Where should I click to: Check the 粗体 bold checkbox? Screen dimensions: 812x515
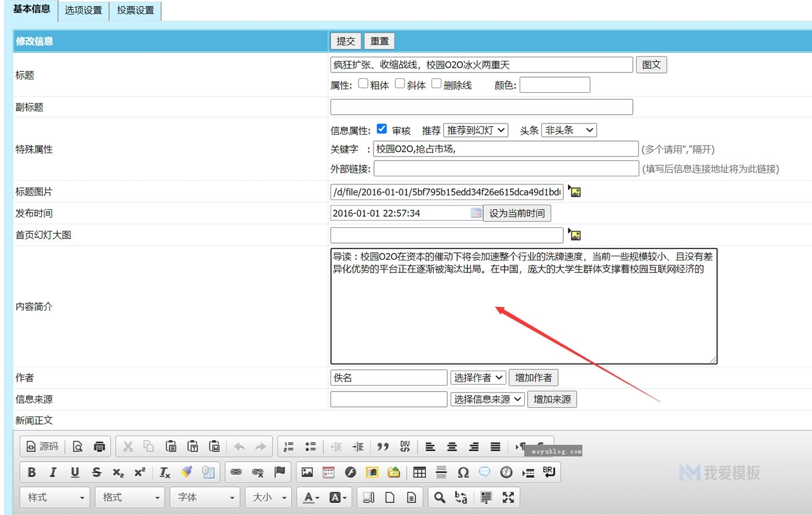click(x=363, y=84)
